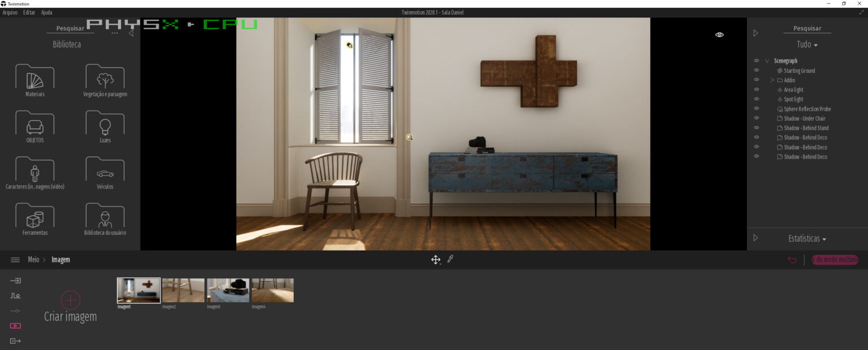868x350 pixels.
Task: Open the Tudo filter dropdown
Action: [x=807, y=45]
